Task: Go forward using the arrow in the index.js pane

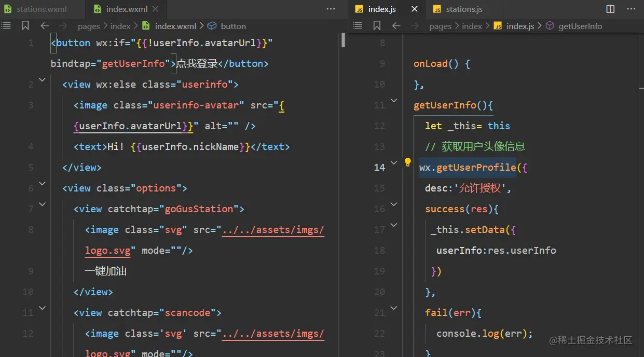Action: (414, 25)
